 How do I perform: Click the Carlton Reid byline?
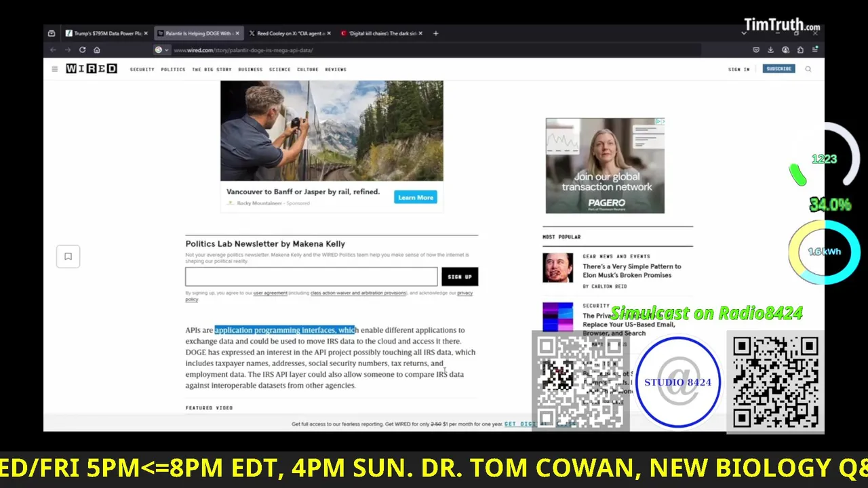605,287
